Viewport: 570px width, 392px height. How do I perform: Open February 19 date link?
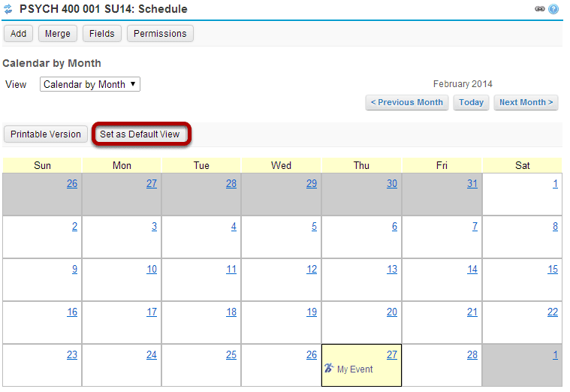coord(312,312)
